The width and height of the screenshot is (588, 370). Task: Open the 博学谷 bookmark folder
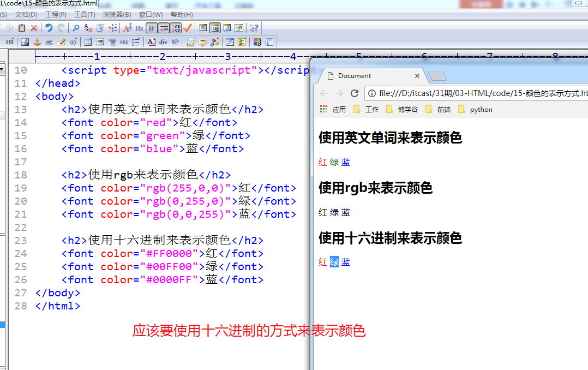click(401, 110)
